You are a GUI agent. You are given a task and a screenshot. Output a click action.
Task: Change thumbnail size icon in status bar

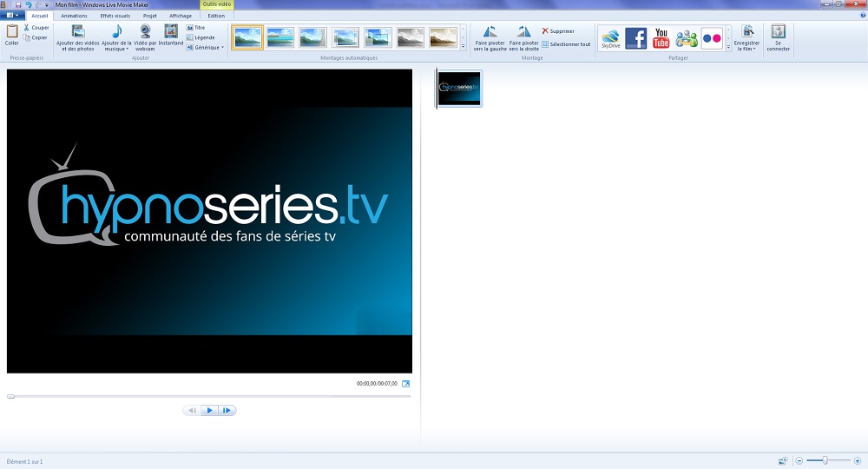783,460
